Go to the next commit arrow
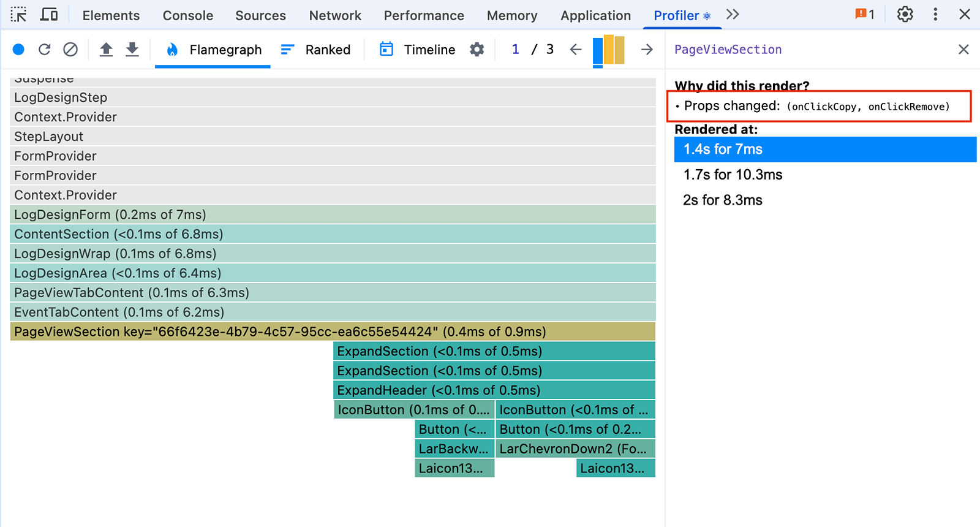980x527 pixels. point(647,50)
